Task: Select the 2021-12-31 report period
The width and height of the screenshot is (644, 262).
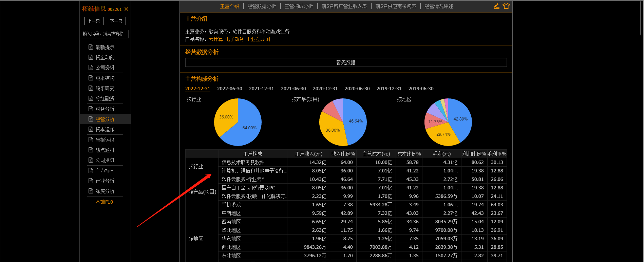Action: pyautogui.click(x=261, y=89)
